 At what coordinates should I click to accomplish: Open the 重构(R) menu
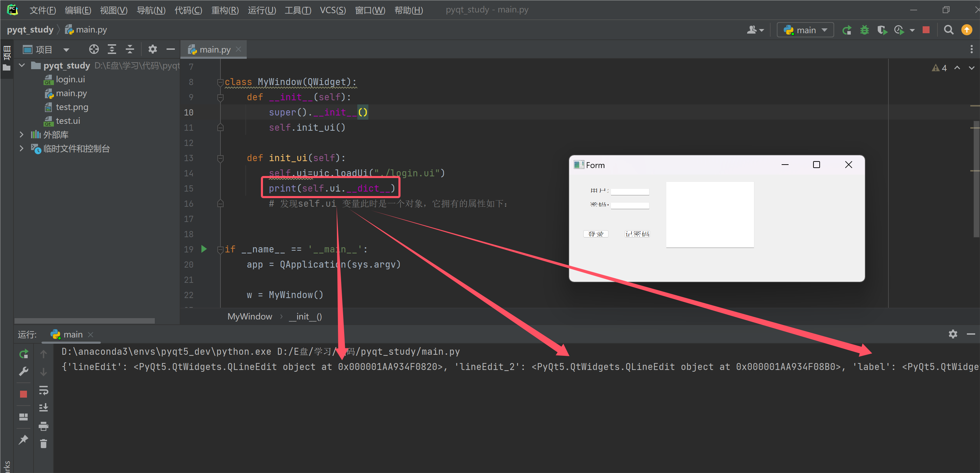click(225, 10)
